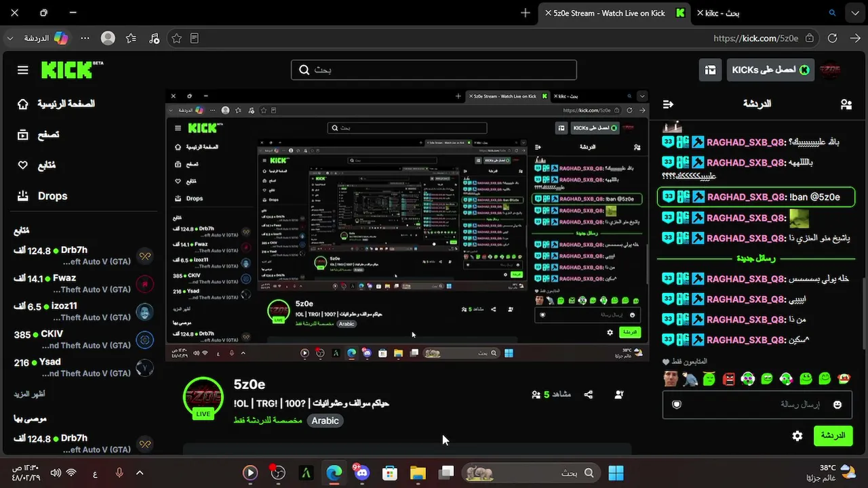
Task: Open the Windows Start menu
Action: point(616,473)
